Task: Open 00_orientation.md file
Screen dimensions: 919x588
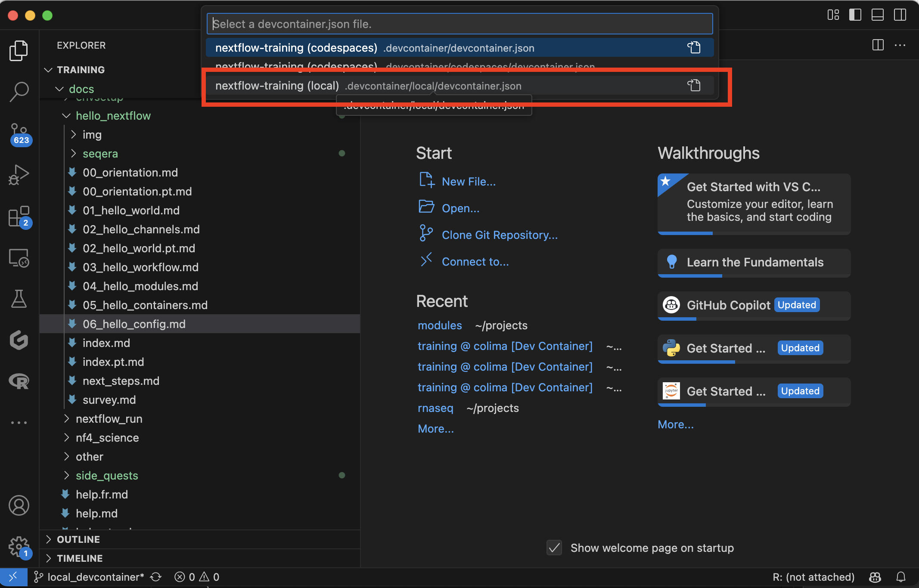Action: [x=130, y=172]
